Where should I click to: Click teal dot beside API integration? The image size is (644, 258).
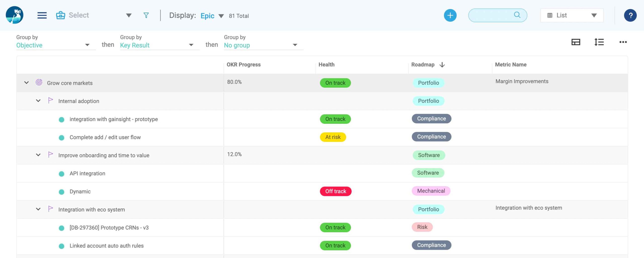tap(61, 174)
